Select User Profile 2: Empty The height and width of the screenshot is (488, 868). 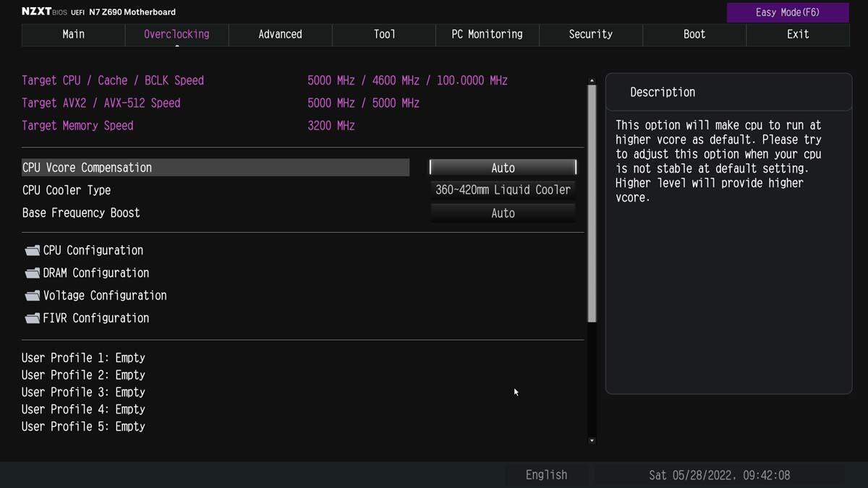pyautogui.click(x=83, y=375)
